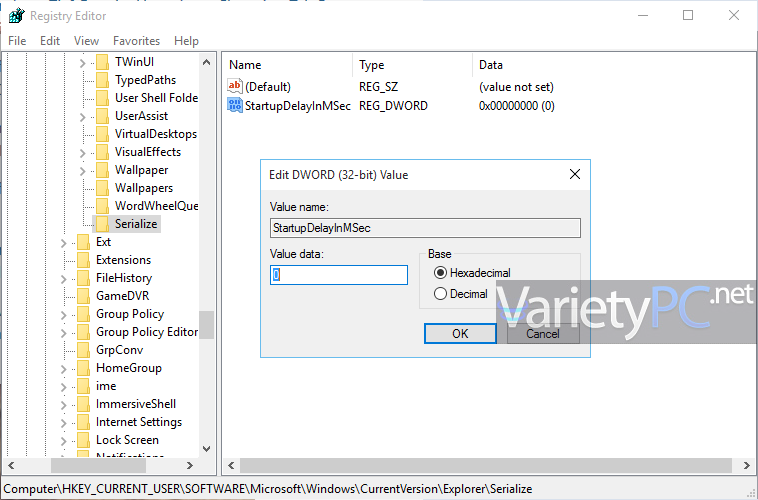Click the GrpConv folder icon

[x=84, y=350]
